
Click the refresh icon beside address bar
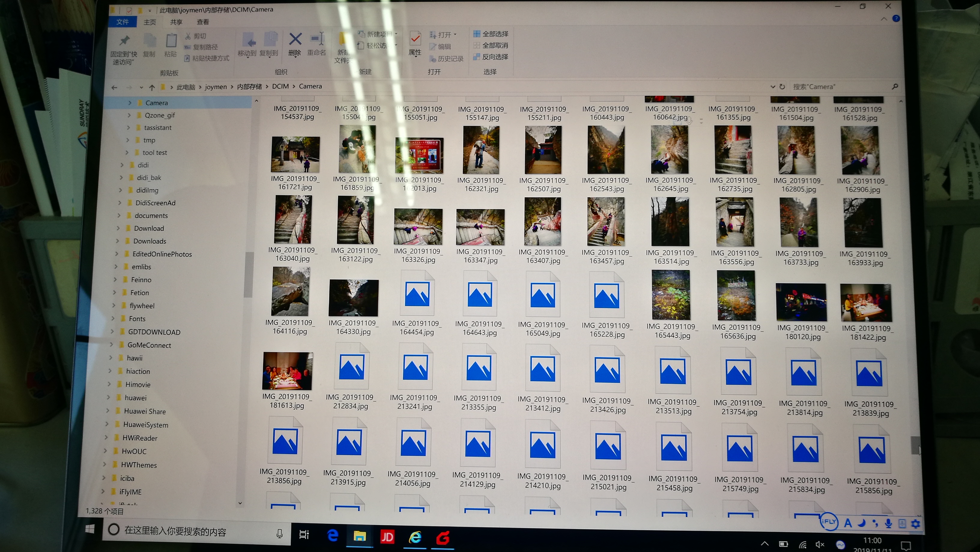pyautogui.click(x=782, y=87)
